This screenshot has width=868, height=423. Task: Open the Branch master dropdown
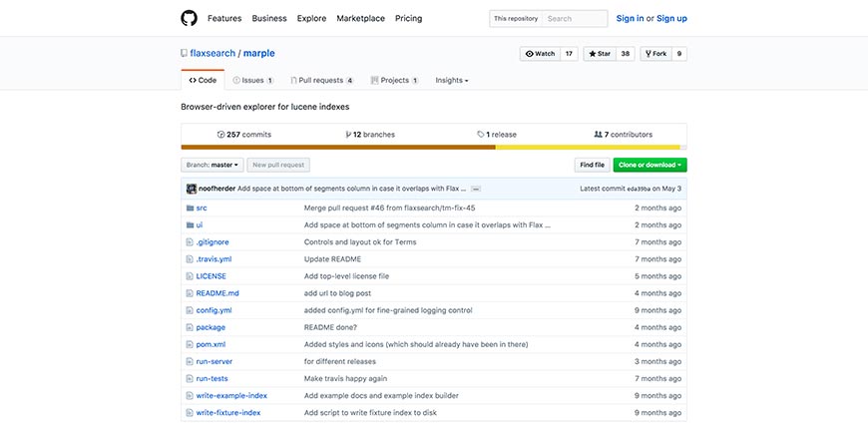[211, 165]
